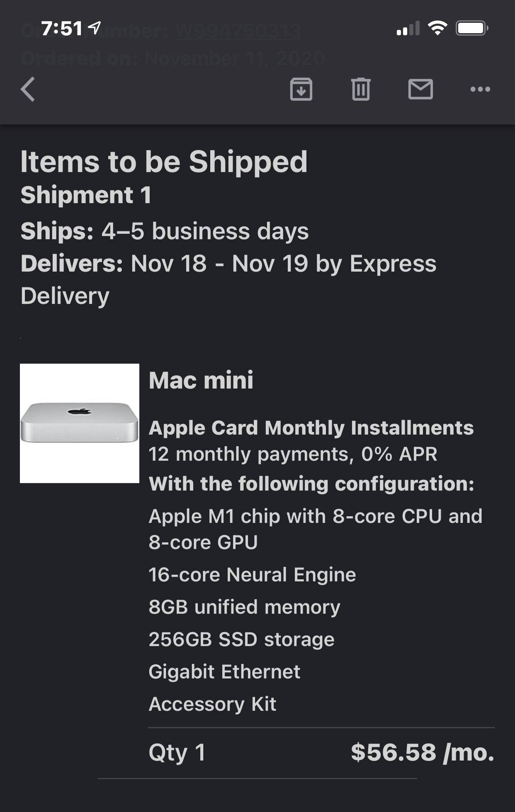Tap the Shipment 1 label
This screenshot has width=515, height=812.
(86, 195)
